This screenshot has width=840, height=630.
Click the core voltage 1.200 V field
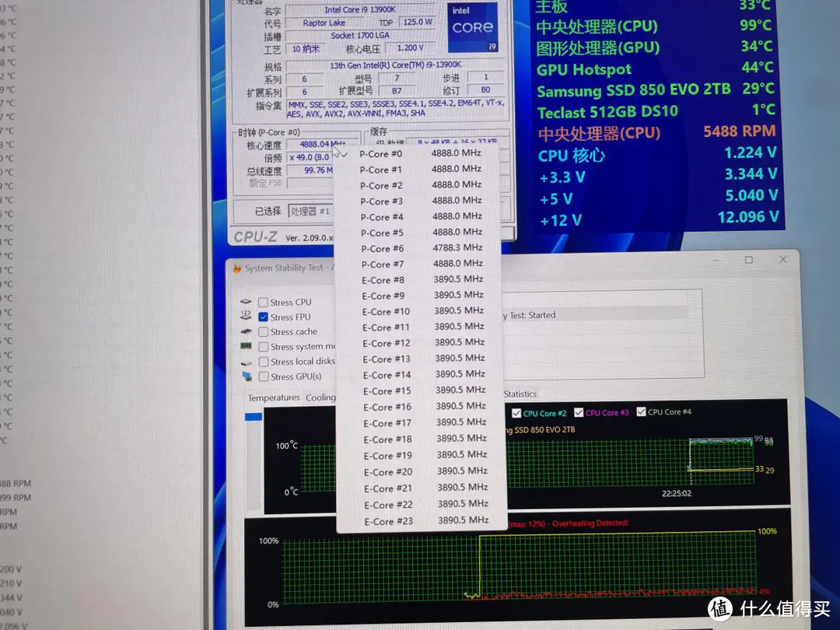(x=410, y=48)
